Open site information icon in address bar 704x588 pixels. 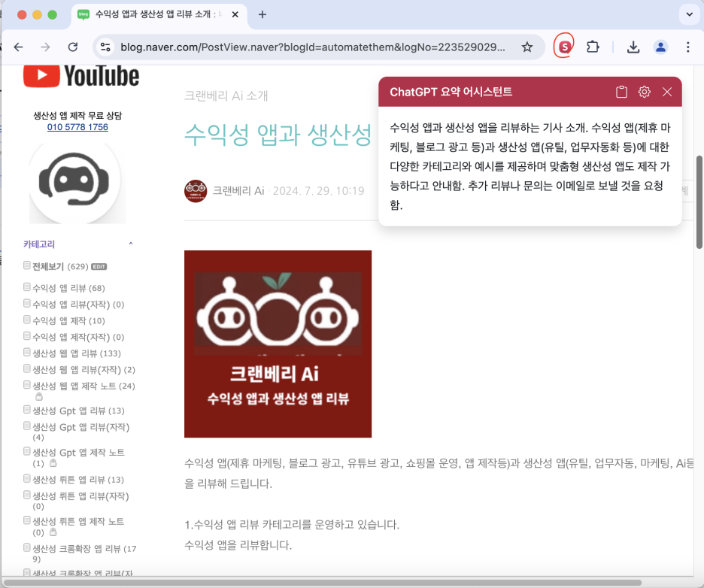coord(105,47)
